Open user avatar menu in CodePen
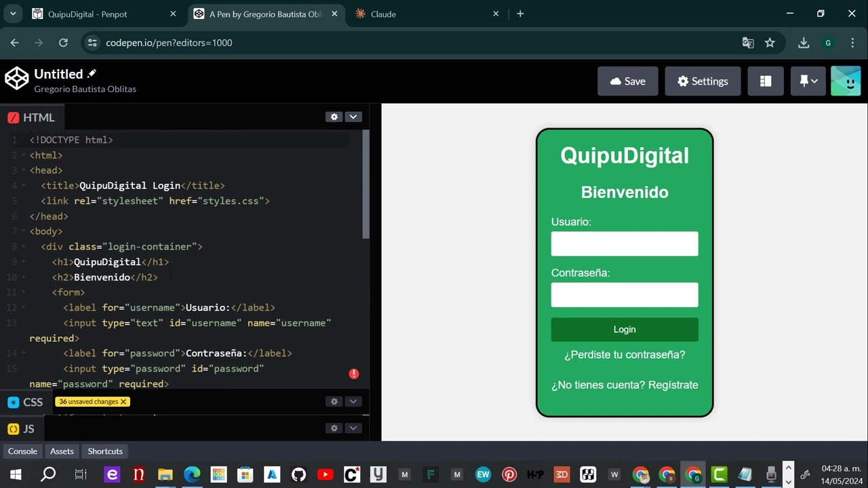 pos(846,81)
